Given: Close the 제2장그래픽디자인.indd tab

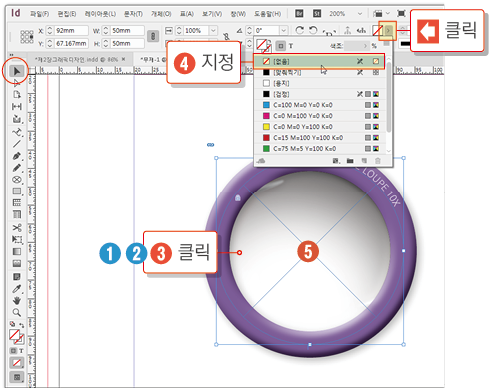Looking at the screenshot, I should point(123,59).
